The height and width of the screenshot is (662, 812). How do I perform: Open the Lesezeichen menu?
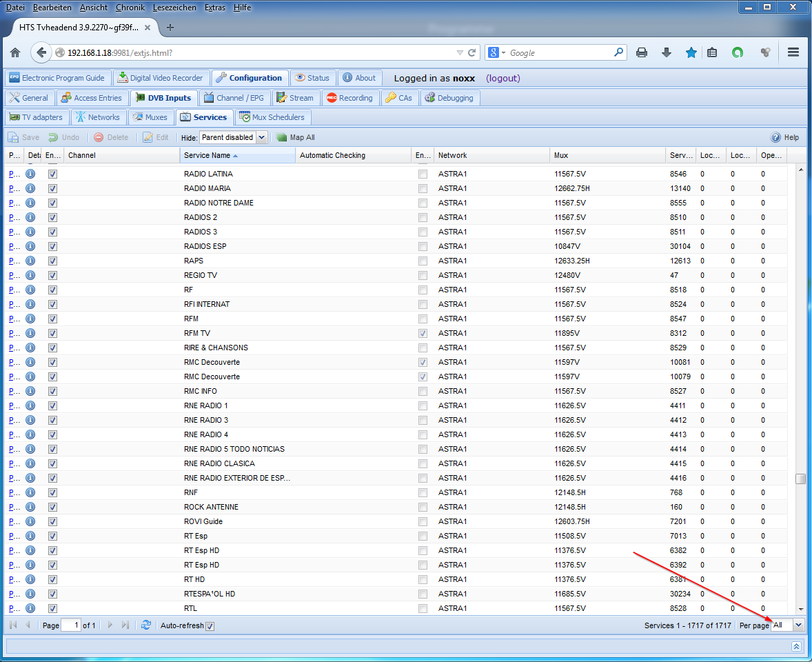174,8
